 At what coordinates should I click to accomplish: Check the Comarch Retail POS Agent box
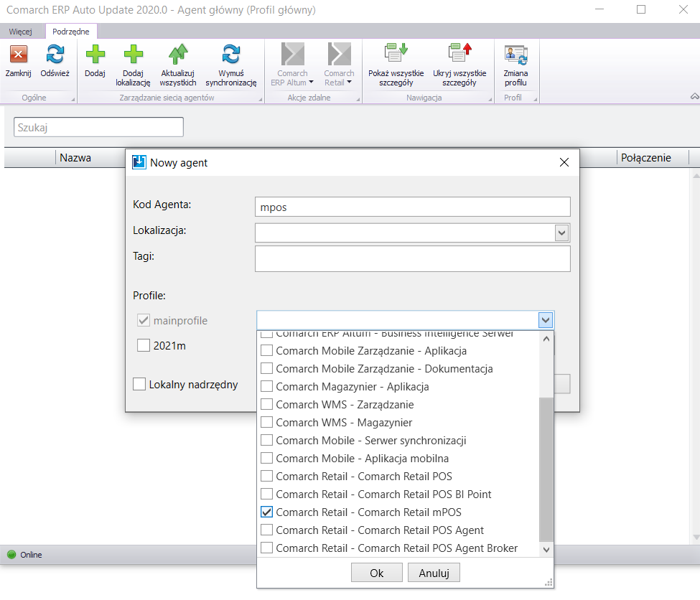pyautogui.click(x=266, y=530)
